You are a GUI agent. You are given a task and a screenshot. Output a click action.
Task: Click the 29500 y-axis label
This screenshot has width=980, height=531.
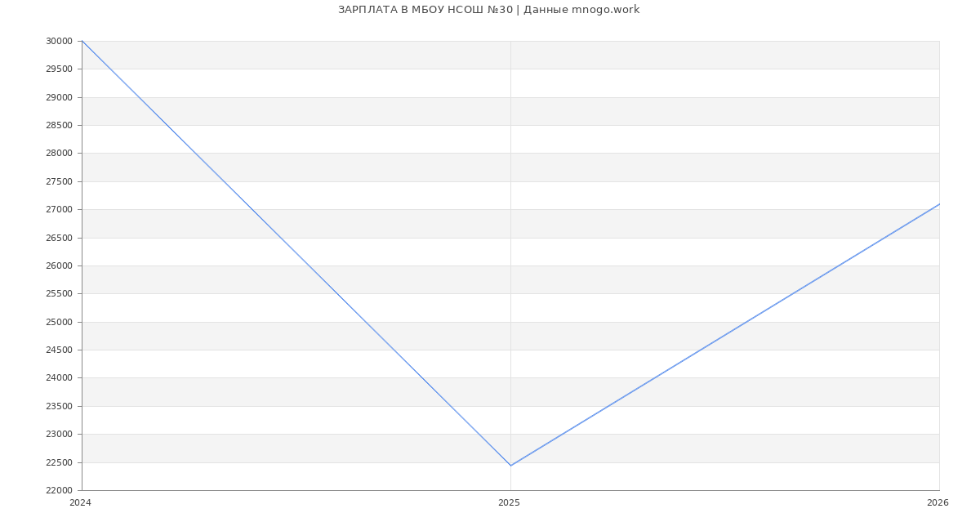[x=59, y=69]
